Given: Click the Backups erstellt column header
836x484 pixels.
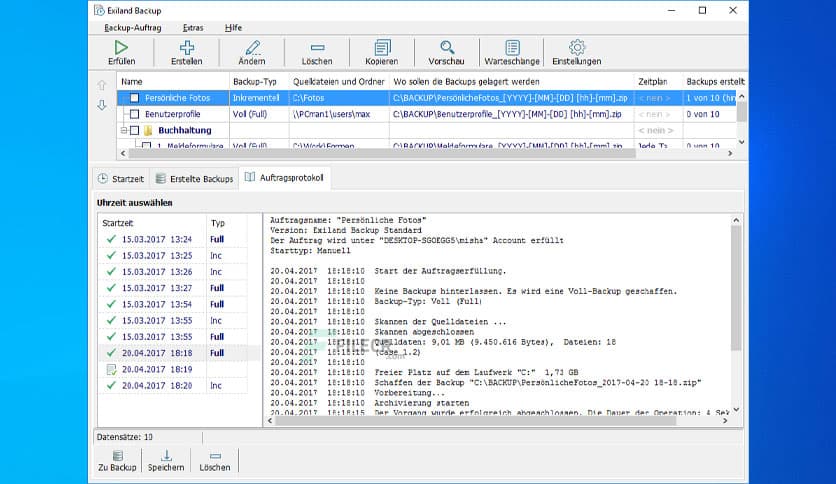Looking at the screenshot, I should [x=715, y=82].
